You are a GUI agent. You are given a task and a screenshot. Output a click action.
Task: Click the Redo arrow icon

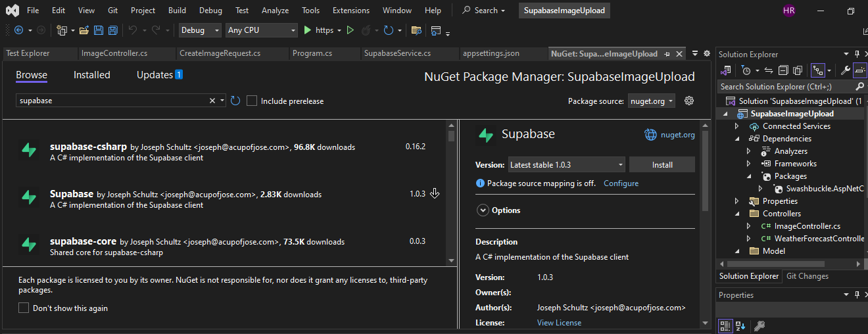pos(156,30)
